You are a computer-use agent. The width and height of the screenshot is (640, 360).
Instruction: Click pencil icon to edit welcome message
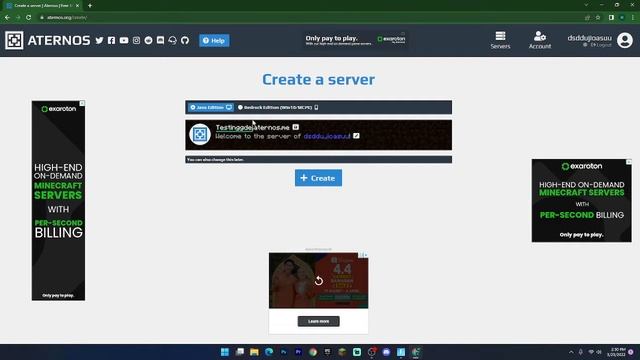click(356, 136)
